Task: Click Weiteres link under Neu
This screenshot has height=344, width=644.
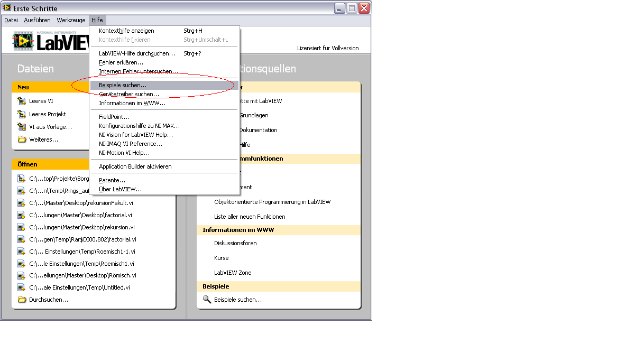Action: [44, 140]
